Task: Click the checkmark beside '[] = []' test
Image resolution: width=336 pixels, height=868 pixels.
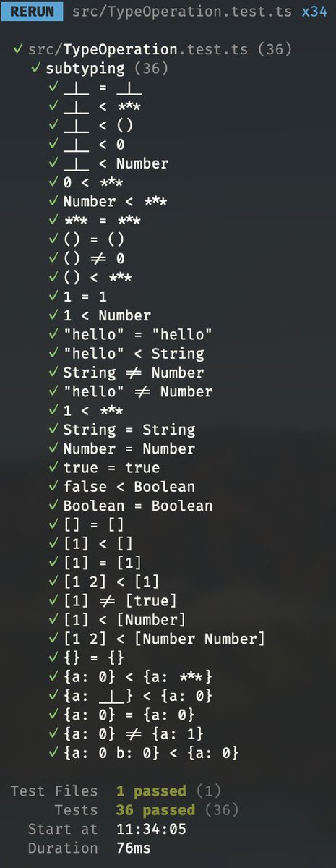Action: pos(53,524)
